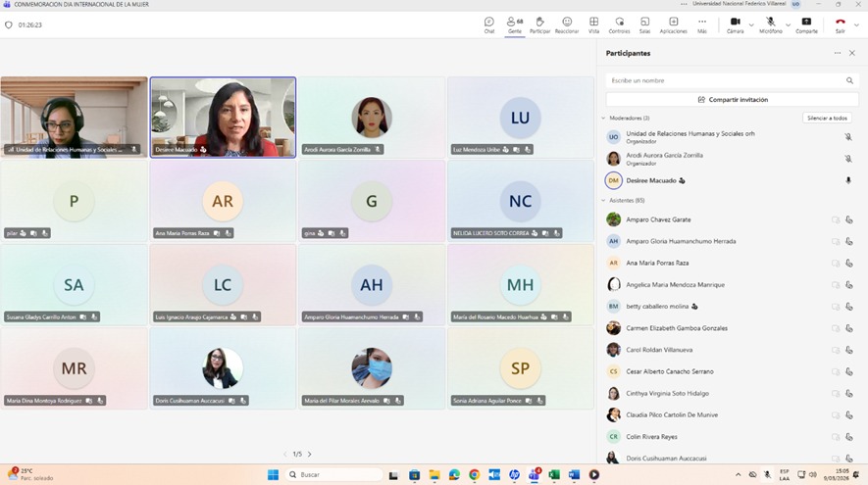868x485 pixels.
Task: Toggle mic permission for Carol Roldan Villanueva
Action: pos(848,350)
